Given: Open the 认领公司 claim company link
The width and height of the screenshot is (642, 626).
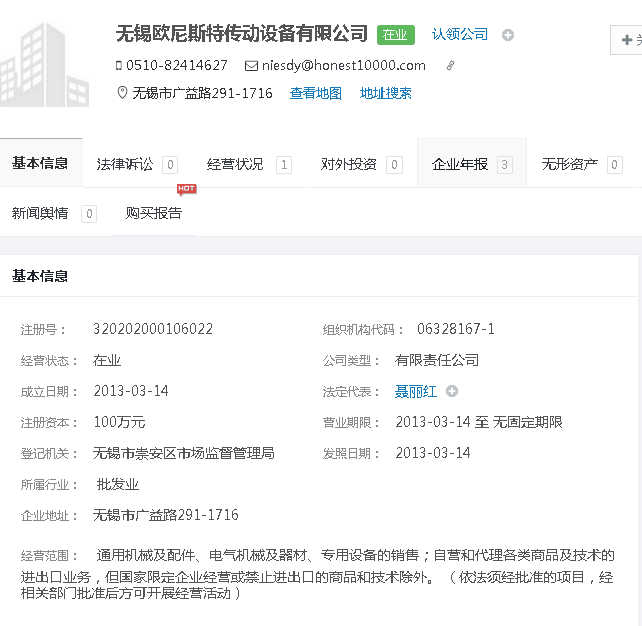Looking at the screenshot, I should 460,35.
